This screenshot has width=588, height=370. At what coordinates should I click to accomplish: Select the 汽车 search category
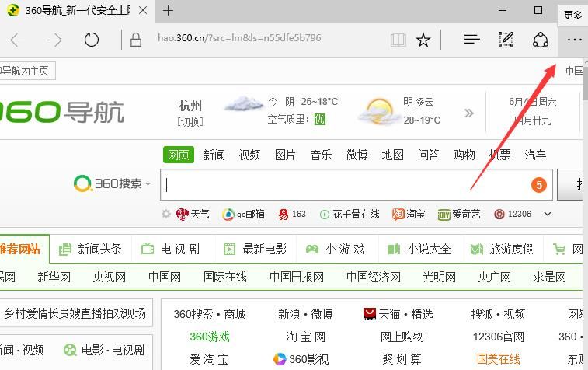click(535, 155)
